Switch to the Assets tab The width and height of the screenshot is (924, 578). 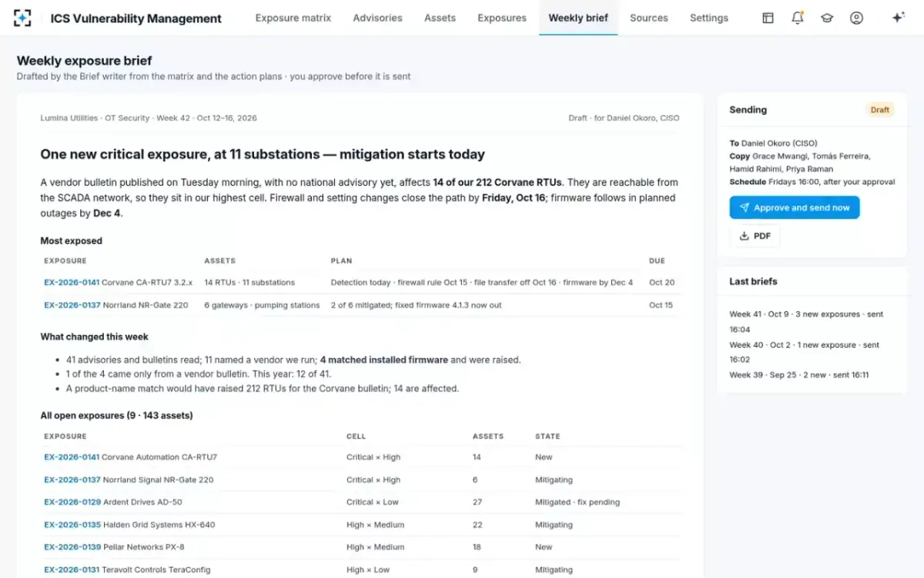pos(440,18)
